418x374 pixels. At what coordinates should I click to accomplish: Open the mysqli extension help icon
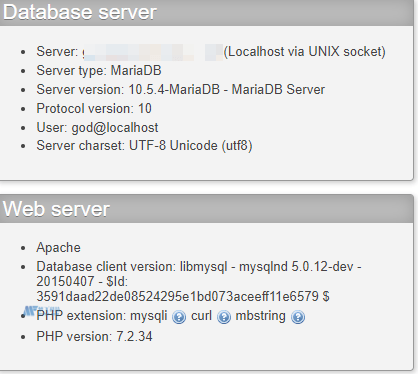[179, 317]
